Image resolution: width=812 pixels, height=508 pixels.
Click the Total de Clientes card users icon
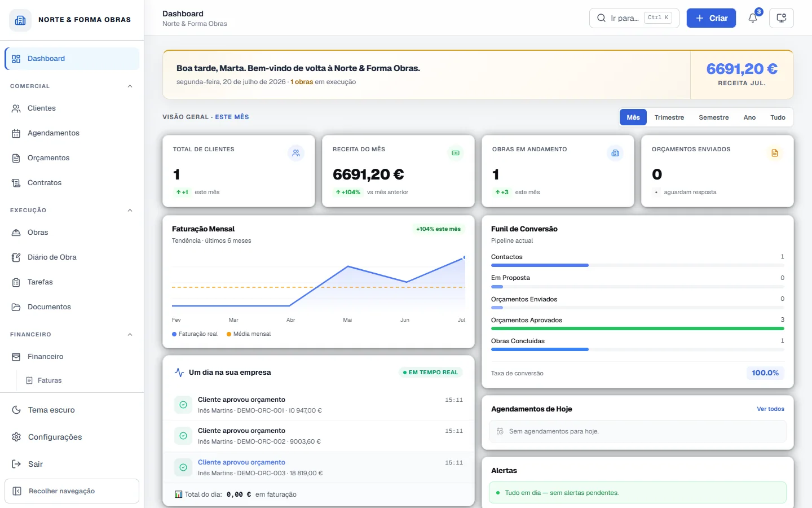coord(296,153)
